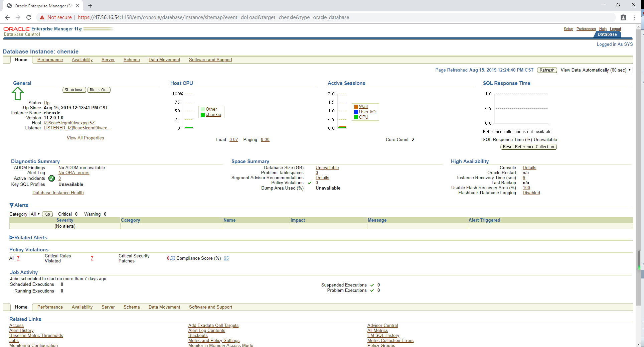Open Segment Advisor Recommendations Details link
Viewport: 644px width, 347px height.
322,178
